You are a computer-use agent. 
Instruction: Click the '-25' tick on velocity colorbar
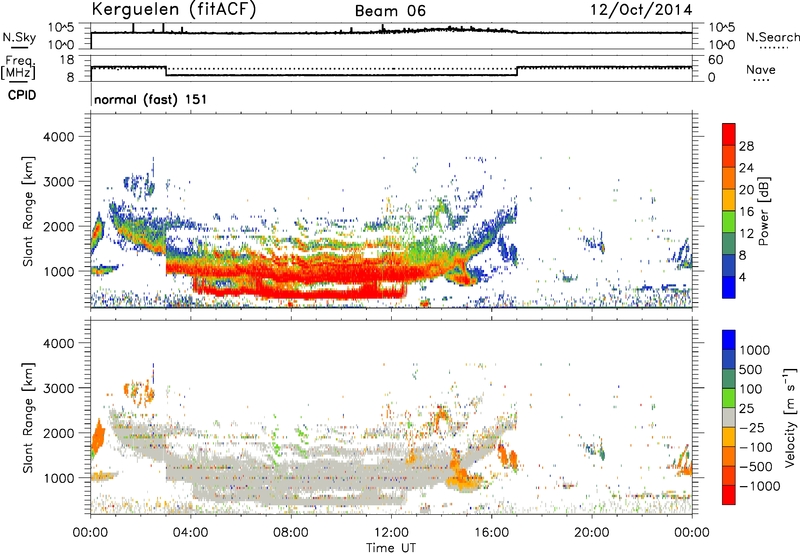752,427
